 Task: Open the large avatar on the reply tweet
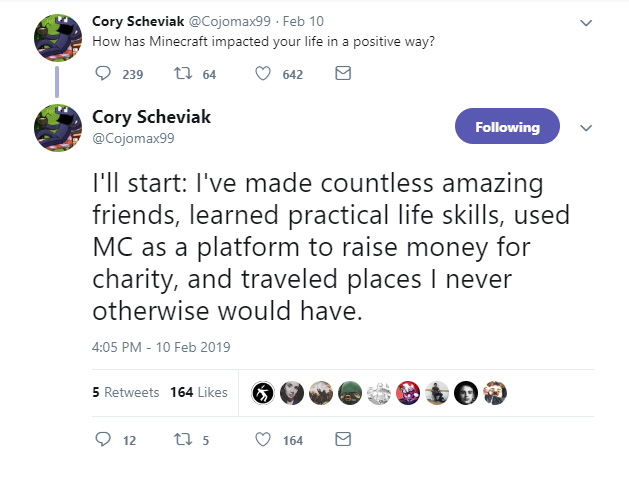[58, 127]
